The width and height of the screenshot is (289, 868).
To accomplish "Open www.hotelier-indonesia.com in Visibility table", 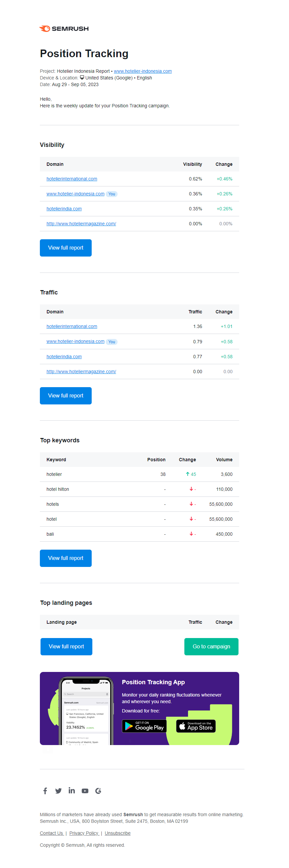I will point(75,194).
